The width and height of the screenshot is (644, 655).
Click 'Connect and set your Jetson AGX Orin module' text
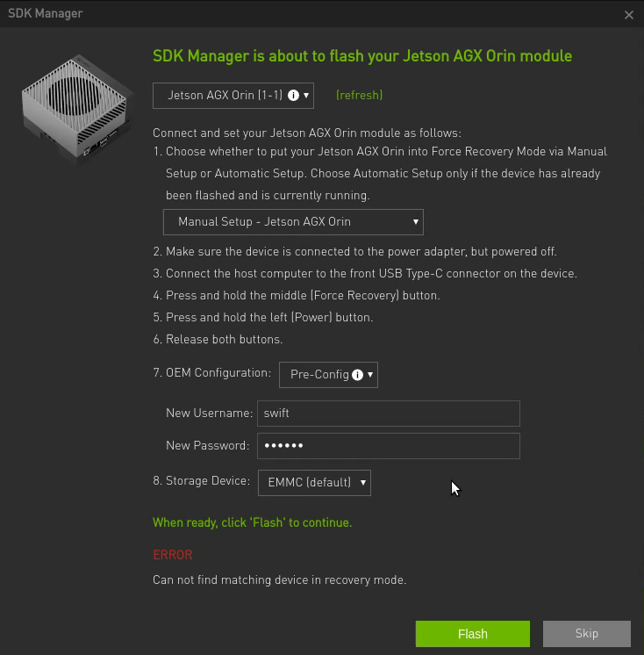(x=307, y=133)
